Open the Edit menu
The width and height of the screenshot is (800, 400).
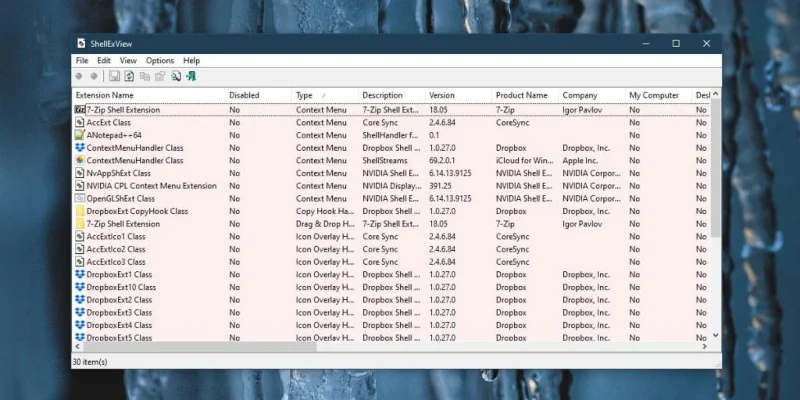point(104,60)
